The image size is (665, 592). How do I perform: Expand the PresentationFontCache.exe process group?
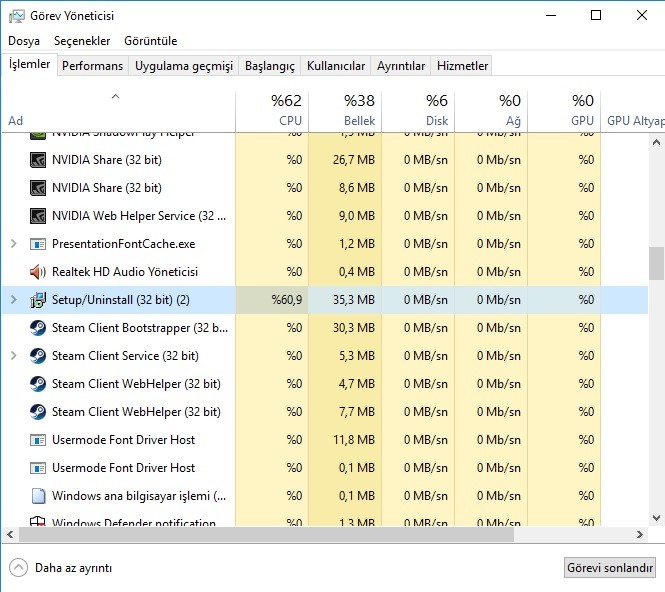pos(14,244)
